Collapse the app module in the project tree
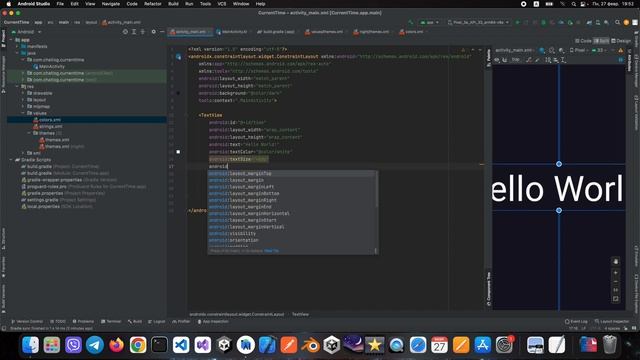The height and width of the screenshot is (360, 640). [11, 40]
